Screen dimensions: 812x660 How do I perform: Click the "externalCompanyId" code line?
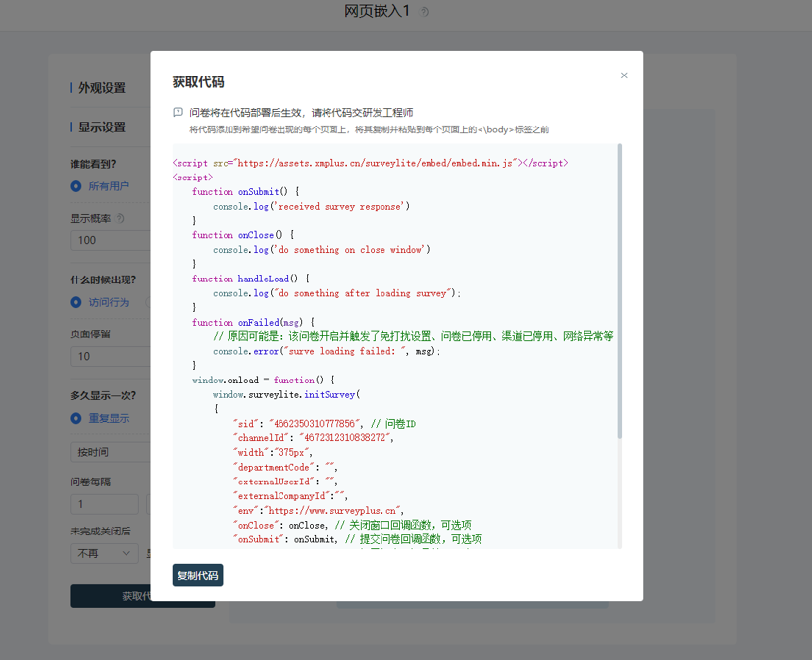[x=290, y=496]
